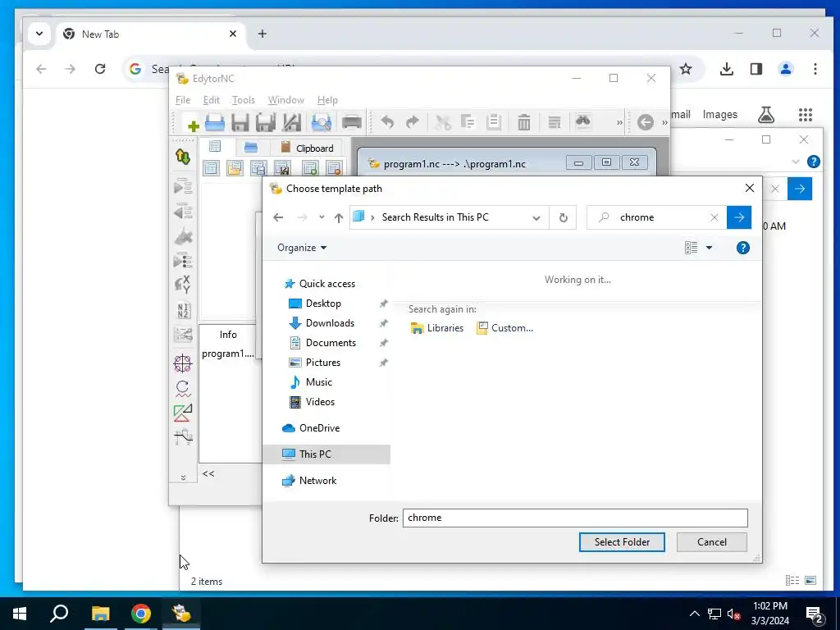Cancel the Choose template path dialog
Screen dimensions: 840x630
click(x=712, y=542)
